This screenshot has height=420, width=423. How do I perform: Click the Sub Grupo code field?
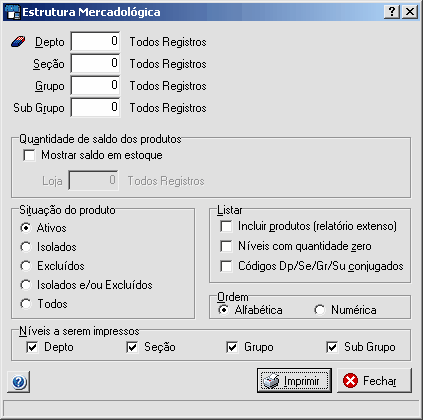pyautogui.click(x=95, y=108)
